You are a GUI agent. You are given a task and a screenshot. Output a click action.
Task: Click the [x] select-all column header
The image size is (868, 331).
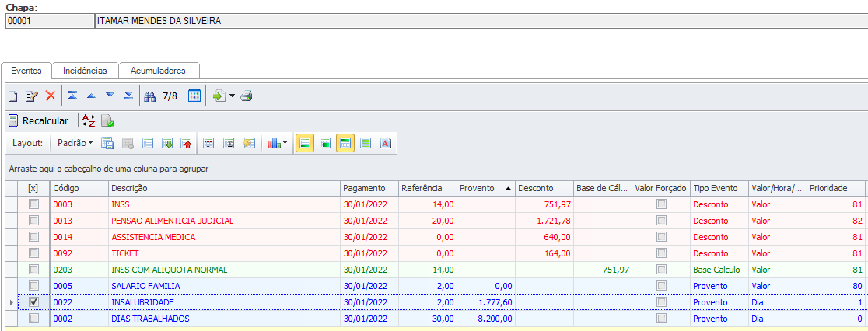click(x=33, y=189)
